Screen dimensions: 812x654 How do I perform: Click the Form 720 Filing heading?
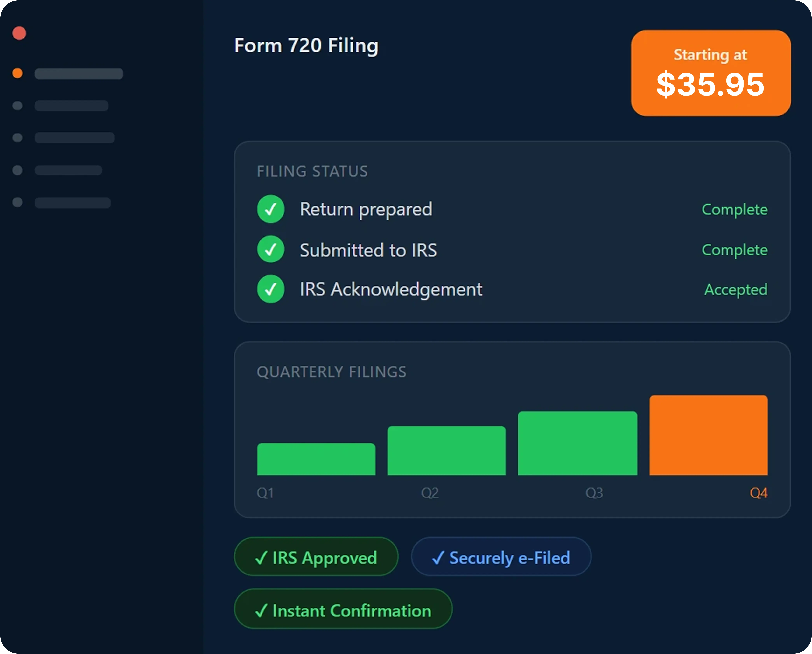pos(306,45)
